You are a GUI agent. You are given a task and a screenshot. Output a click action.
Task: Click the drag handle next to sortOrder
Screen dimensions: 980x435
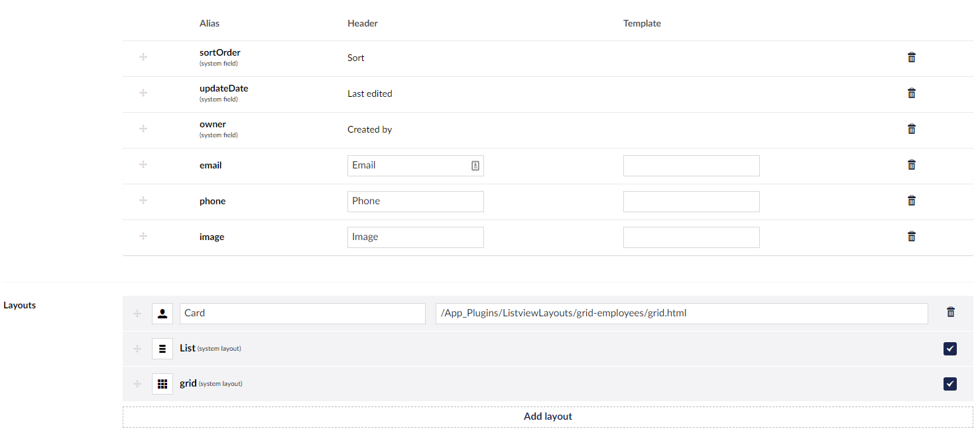click(143, 57)
